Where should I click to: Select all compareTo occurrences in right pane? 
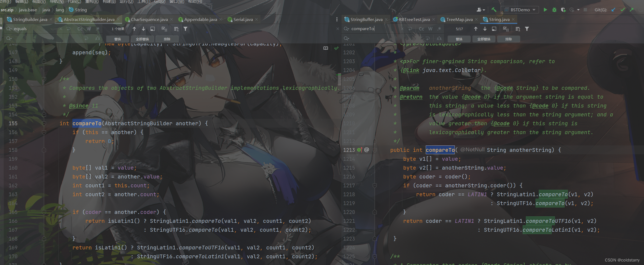[506, 29]
